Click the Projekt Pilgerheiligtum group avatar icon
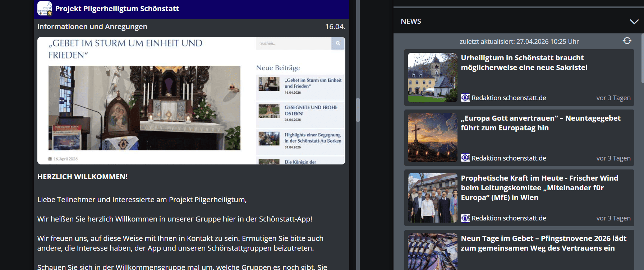 (x=45, y=9)
